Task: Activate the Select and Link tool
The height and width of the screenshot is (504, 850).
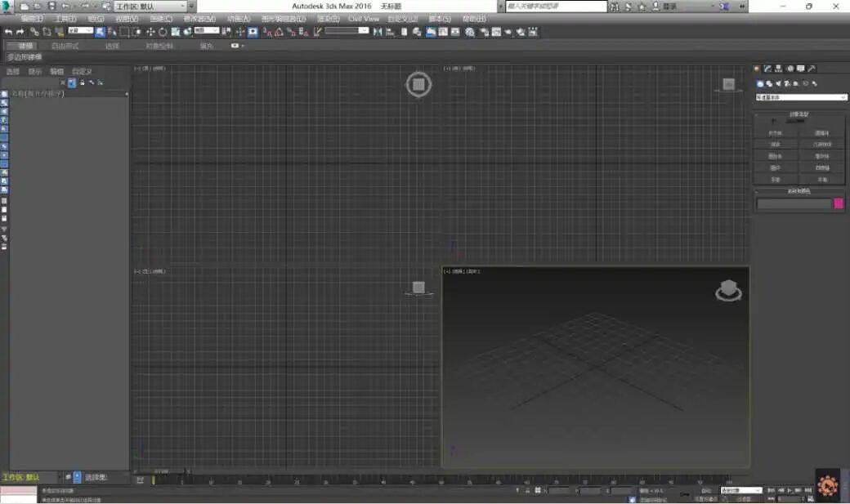Action: click(x=34, y=32)
